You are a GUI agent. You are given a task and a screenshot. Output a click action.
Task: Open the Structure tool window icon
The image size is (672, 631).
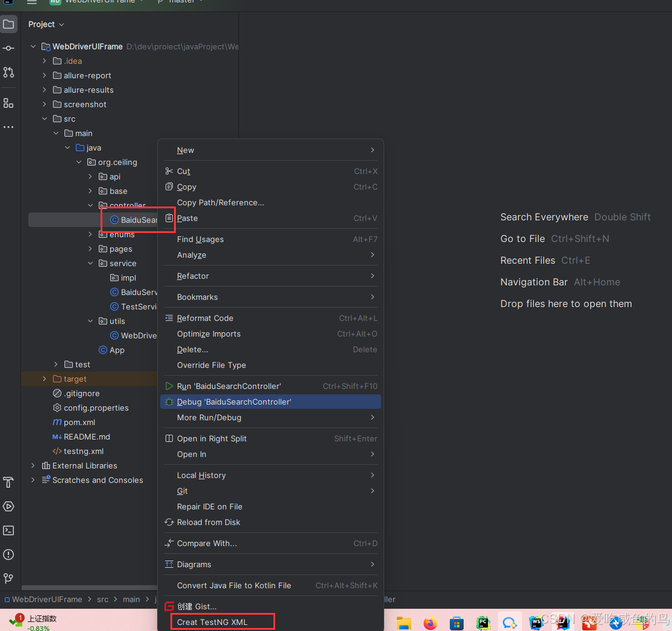[8, 103]
